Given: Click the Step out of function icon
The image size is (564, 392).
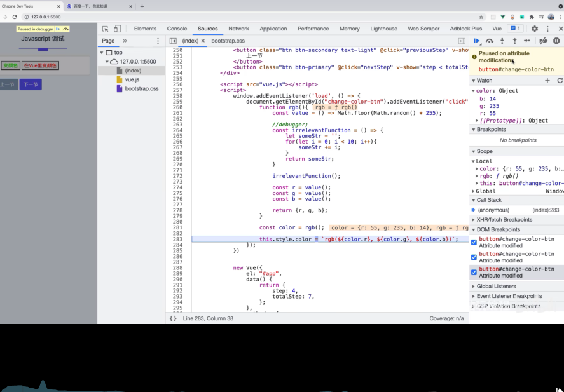Looking at the screenshot, I should [515, 41].
